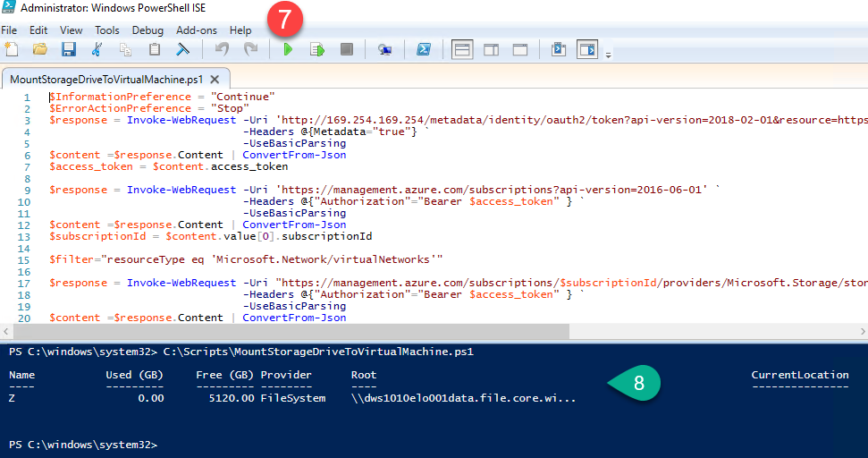Open the Debug menu

pos(147,30)
